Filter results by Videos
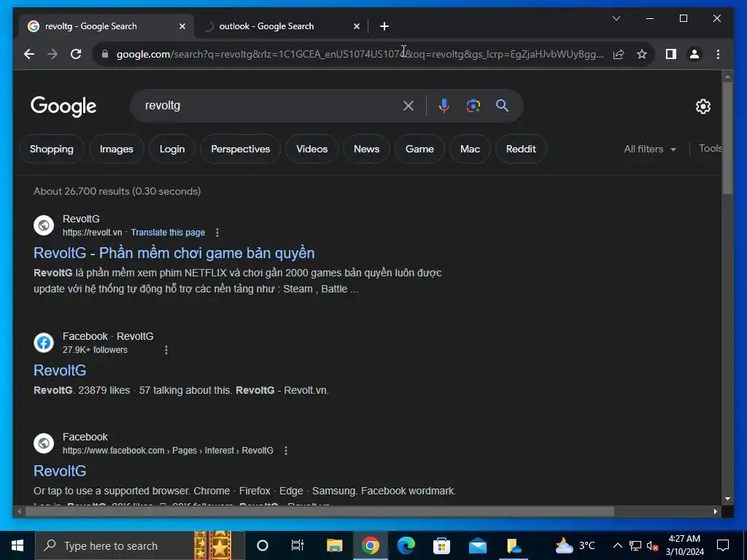Viewport: 747px width, 560px height. [x=311, y=149]
